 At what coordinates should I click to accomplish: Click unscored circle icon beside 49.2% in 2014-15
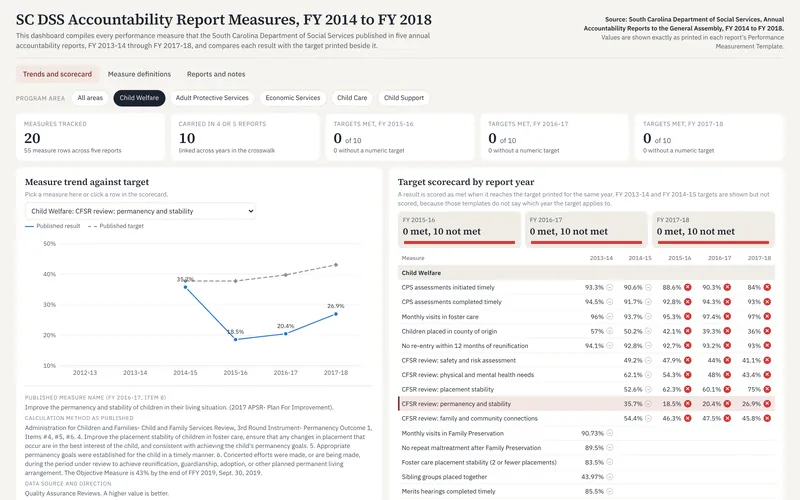point(648,360)
